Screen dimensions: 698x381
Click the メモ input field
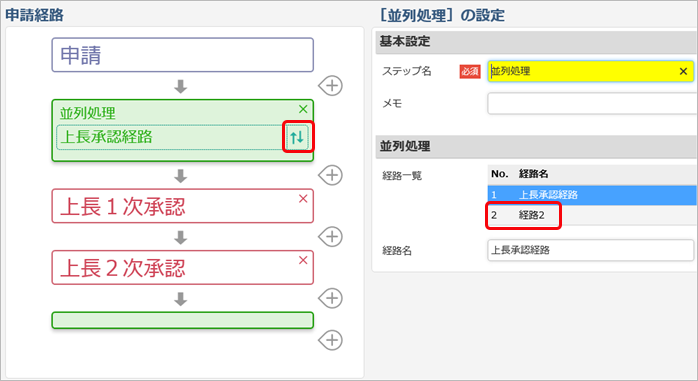(592, 103)
